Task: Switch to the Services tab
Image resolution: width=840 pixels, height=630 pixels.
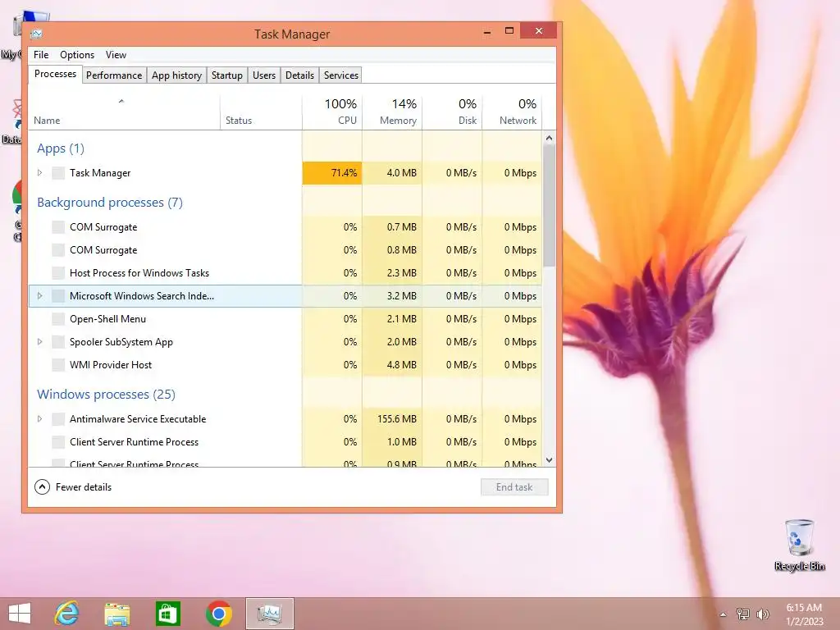Action: point(340,75)
